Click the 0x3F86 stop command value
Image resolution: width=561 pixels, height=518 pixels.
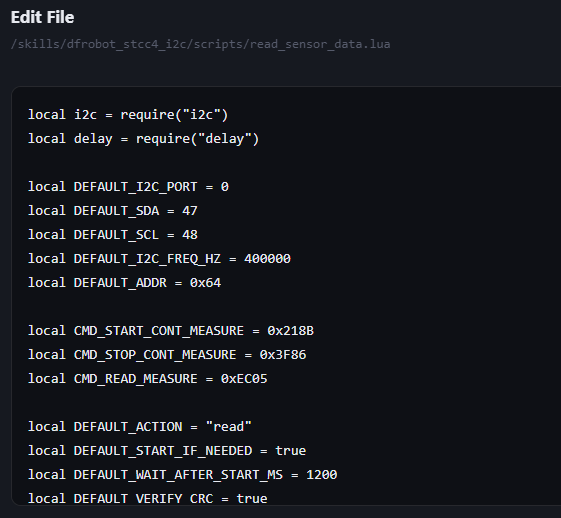click(283, 355)
